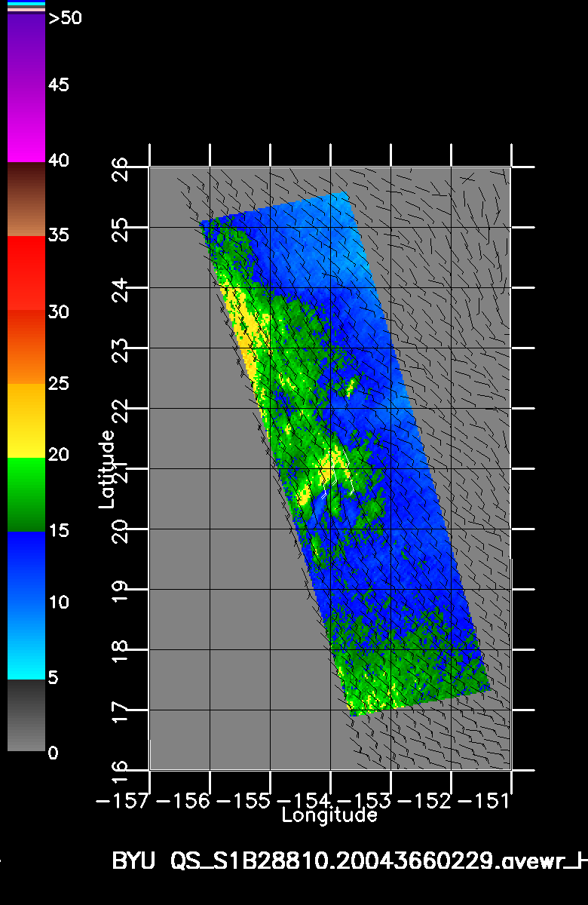
Task: Click the 45 label on the color scale
Action: pyautogui.click(x=58, y=85)
